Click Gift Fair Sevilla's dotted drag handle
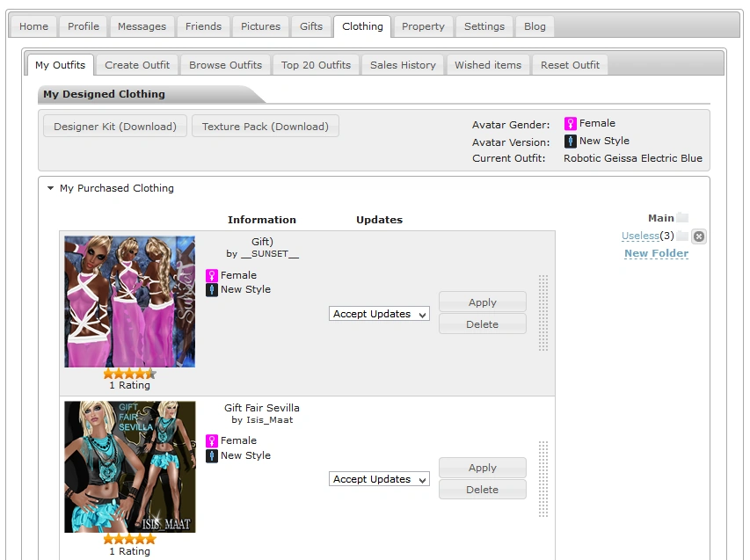Viewport: 750px width, 560px height. [x=543, y=479]
